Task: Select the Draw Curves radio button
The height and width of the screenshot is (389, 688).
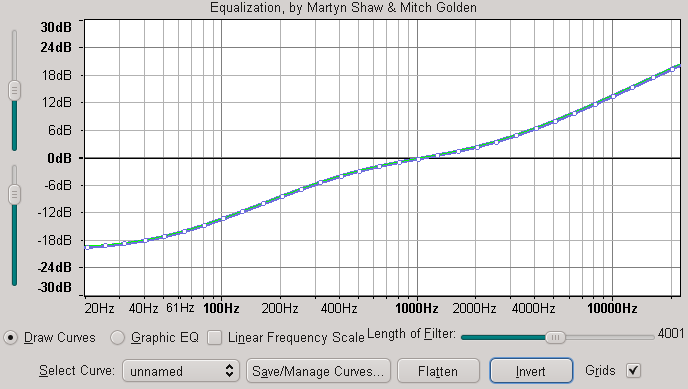Action: click(11, 338)
